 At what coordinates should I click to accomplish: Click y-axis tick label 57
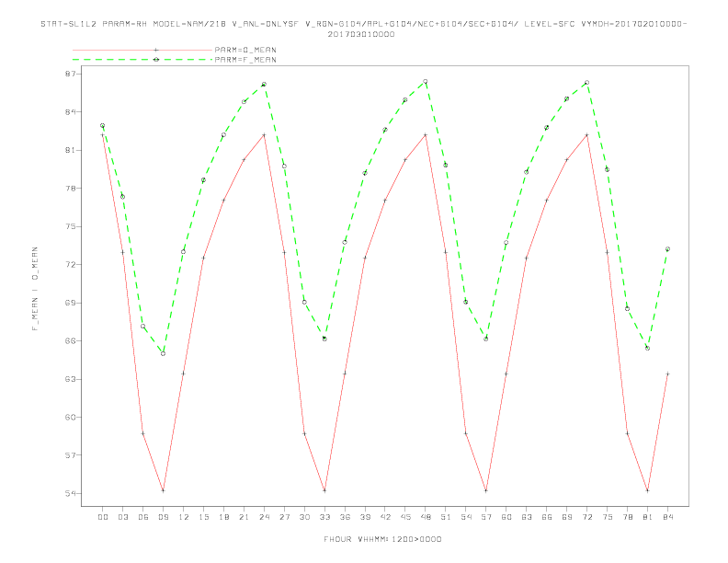(71, 455)
